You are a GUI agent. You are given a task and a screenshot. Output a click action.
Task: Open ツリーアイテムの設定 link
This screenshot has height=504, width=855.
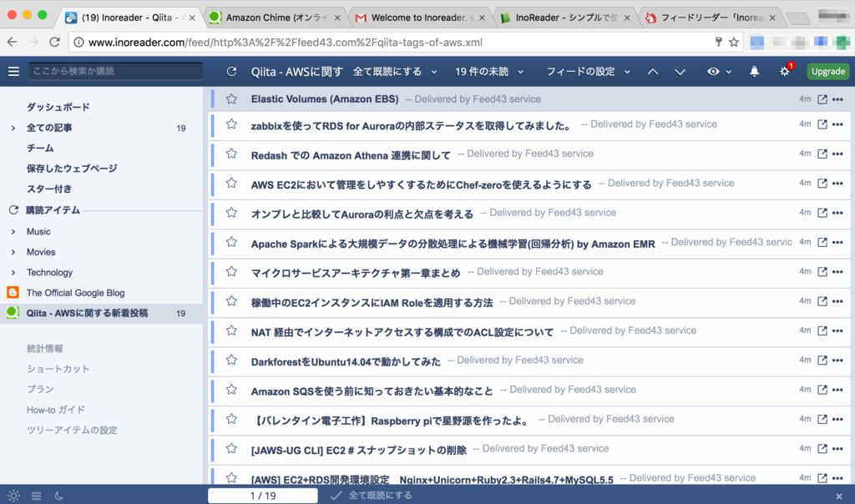(x=72, y=430)
